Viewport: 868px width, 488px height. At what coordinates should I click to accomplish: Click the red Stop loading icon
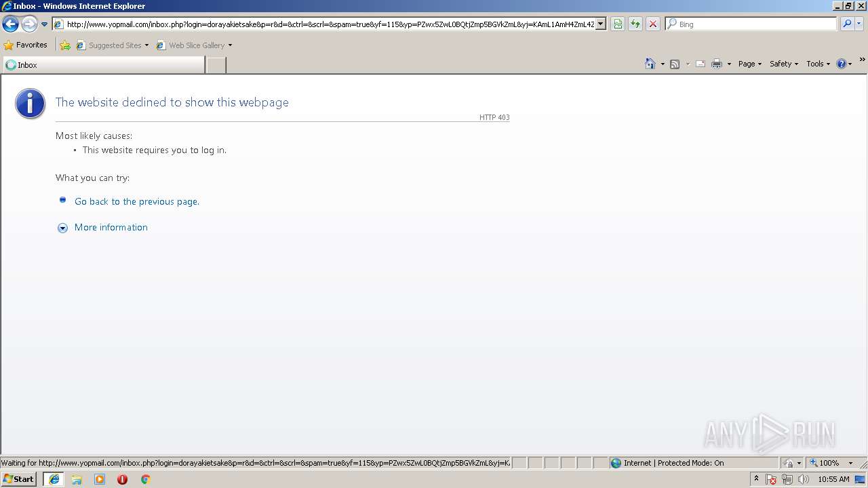tap(653, 24)
